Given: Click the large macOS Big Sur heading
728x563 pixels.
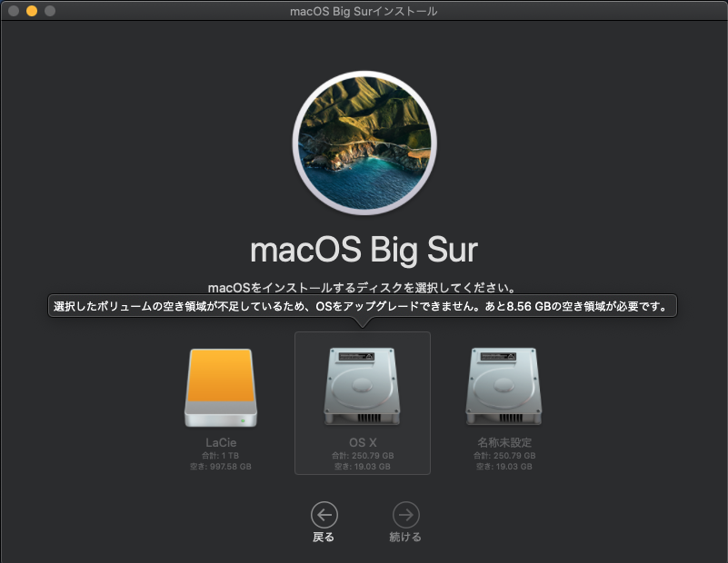Looking at the screenshot, I should [x=364, y=251].
